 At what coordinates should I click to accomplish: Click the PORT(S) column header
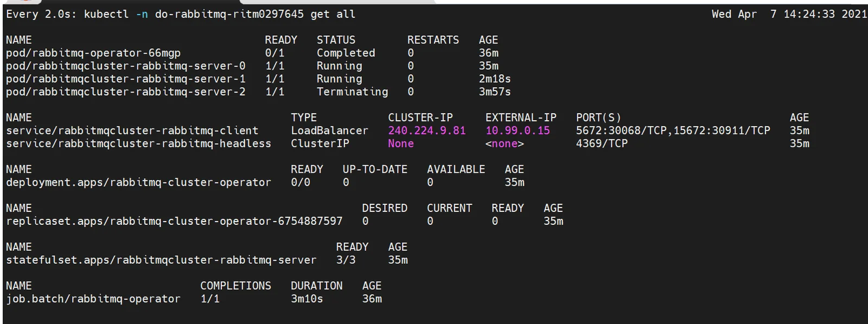(598, 118)
